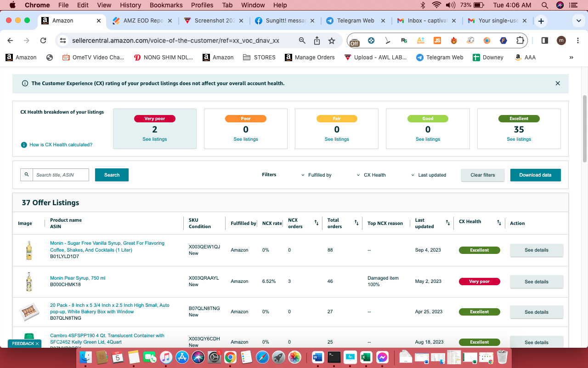Click the flame extension icon
The image size is (588, 368).
coord(454,40)
